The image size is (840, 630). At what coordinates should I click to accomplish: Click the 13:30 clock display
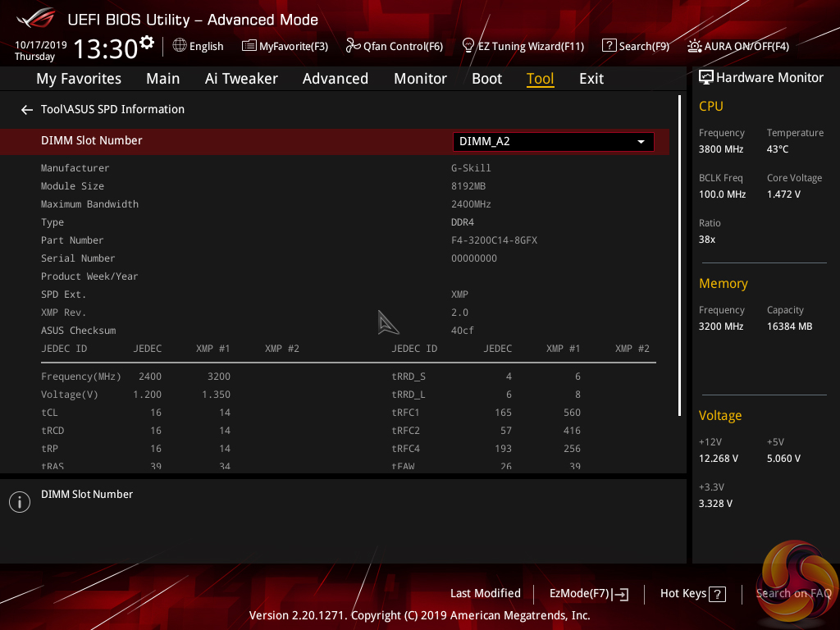(106, 48)
